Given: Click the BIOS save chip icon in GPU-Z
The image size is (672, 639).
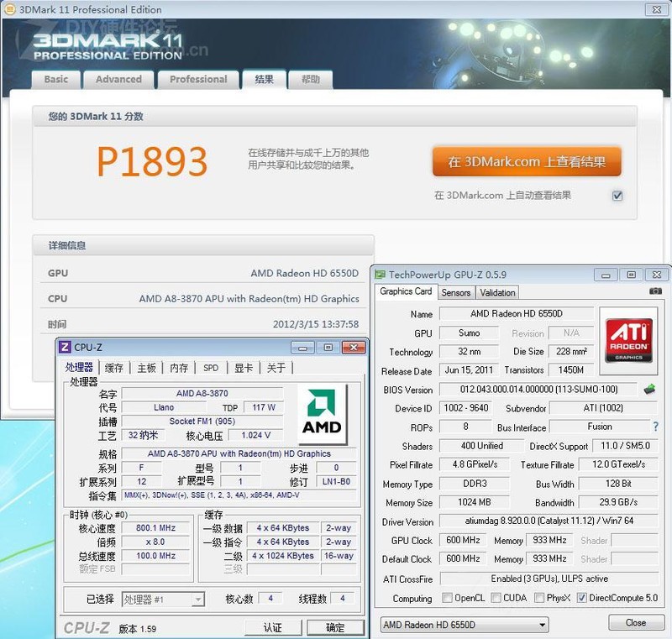Looking at the screenshot, I should coord(649,390).
